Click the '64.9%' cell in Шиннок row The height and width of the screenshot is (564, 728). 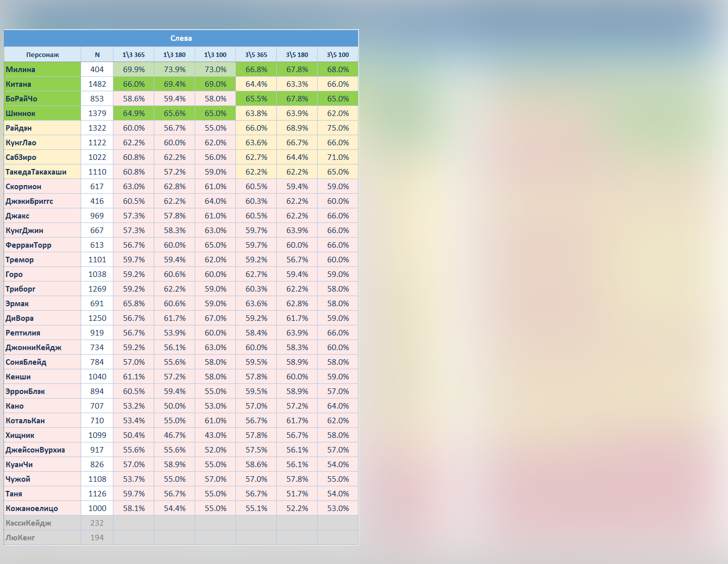[134, 114]
